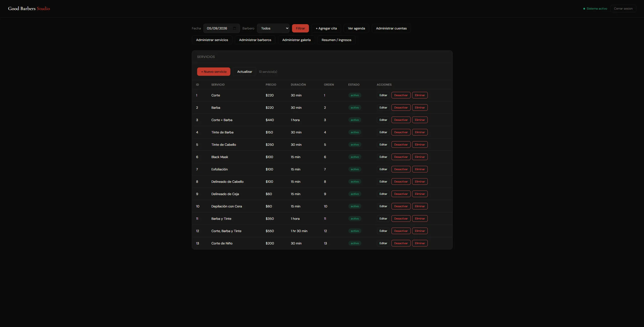The image size is (644, 327).
Task: Deactivate the Tinte de Cabello service
Action: (x=401, y=144)
